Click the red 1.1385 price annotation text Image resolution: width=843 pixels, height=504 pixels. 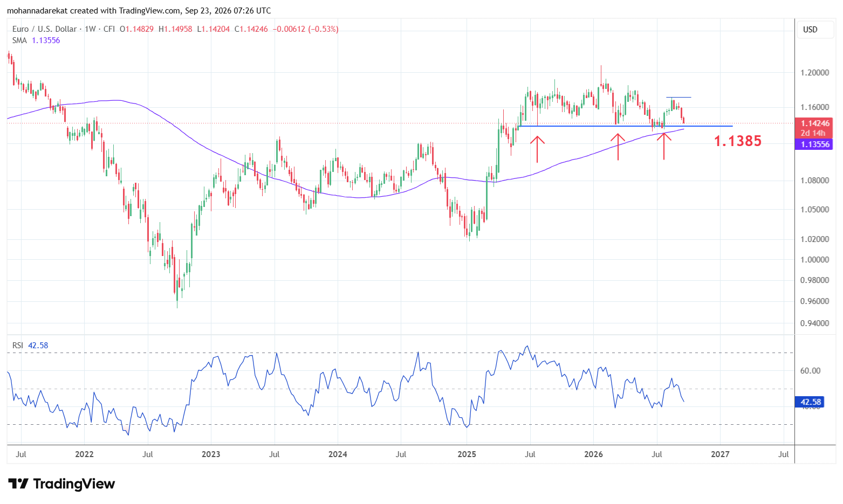738,141
